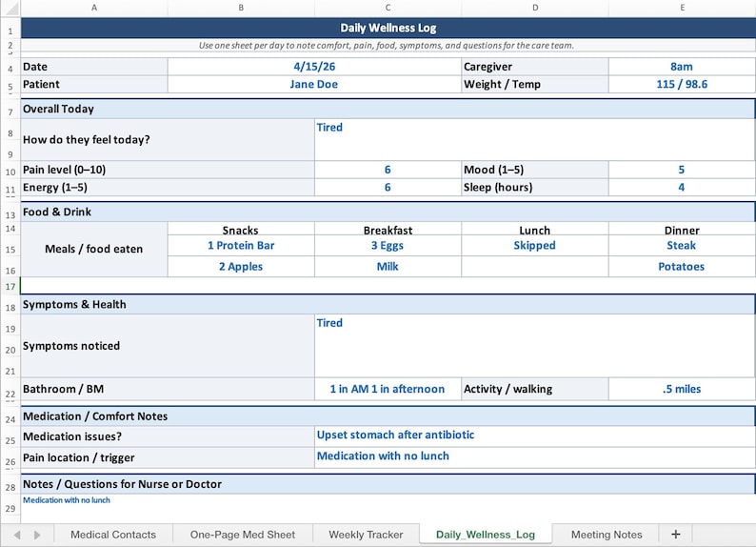Click the Pain level value 6
The image size is (756, 547).
(x=388, y=170)
